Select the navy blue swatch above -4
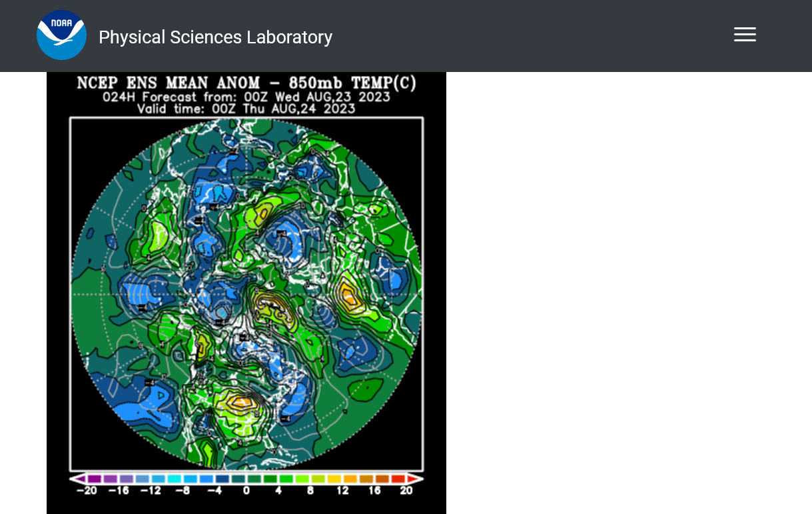This screenshot has width=812, height=514. [222, 479]
